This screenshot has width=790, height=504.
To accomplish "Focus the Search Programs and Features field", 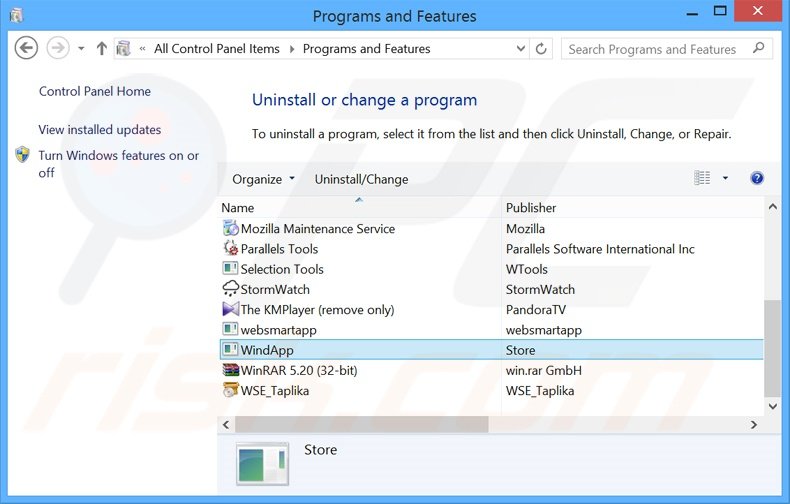I will pyautogui.click(x=667, y=49).
